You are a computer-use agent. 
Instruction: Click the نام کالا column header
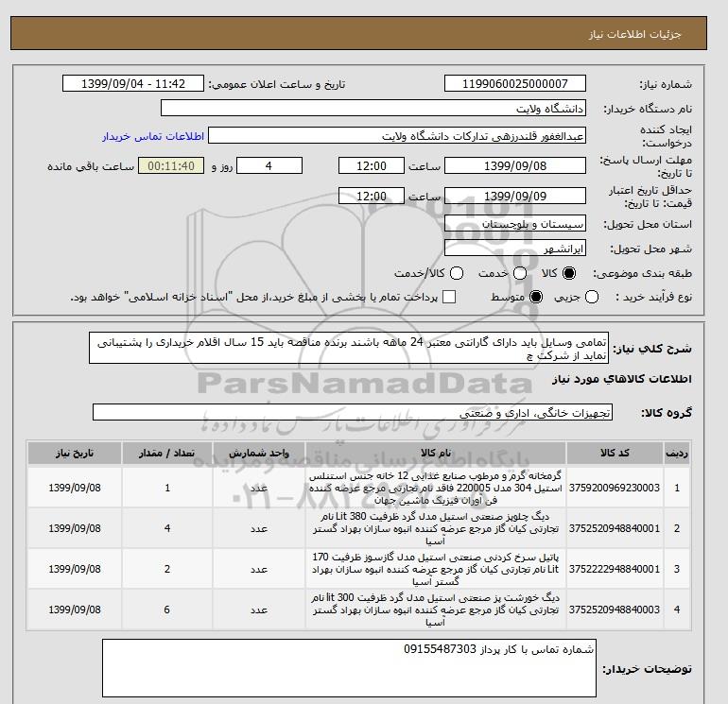pyautogui.click(x=436, y=453)
